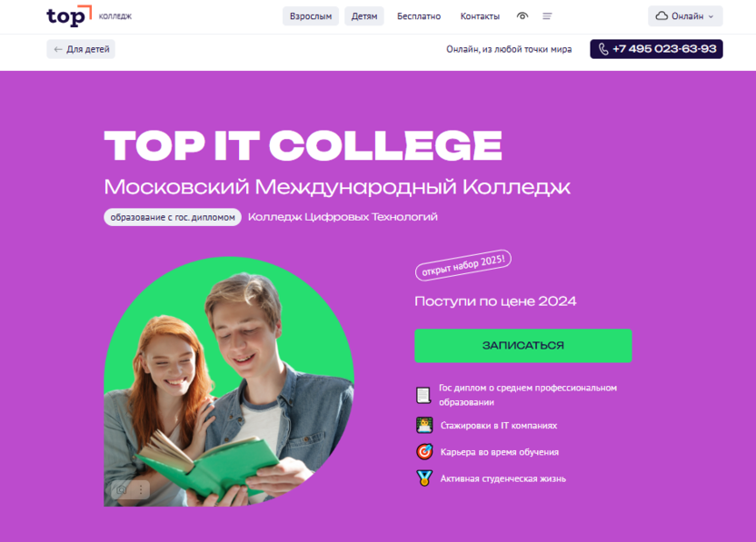Toggle the accessibility eye icon
This screenshot has width=756, height=542.
[x=522, y=16]
